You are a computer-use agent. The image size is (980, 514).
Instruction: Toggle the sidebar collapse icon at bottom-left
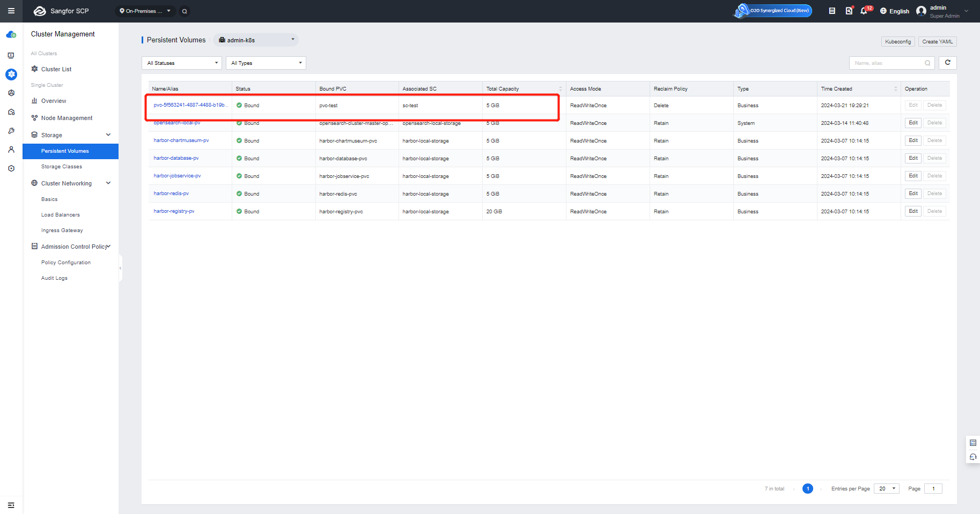[x=11, y=505]
